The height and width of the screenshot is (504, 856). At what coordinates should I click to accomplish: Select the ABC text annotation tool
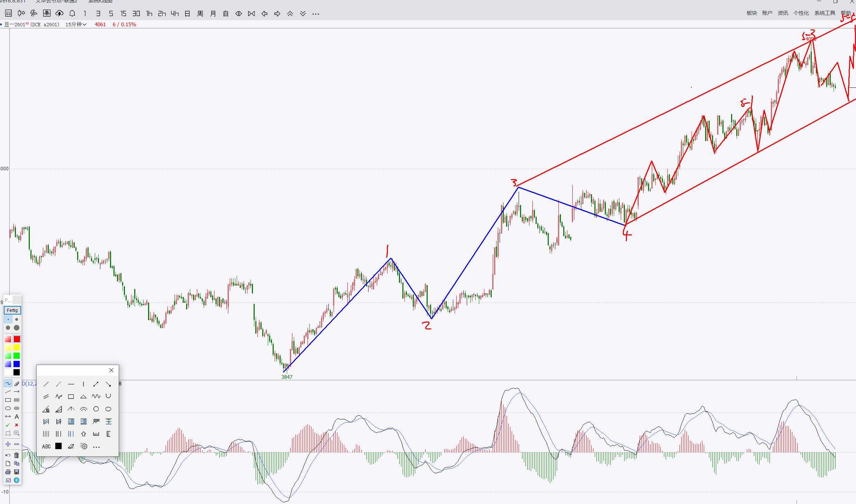point(46,446)
